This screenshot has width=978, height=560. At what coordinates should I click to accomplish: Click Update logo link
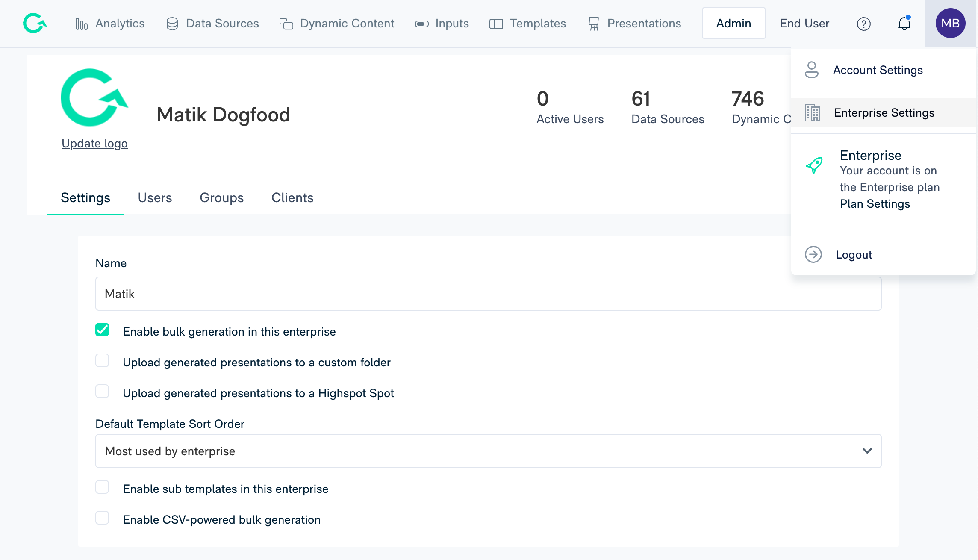coord(94,143)
